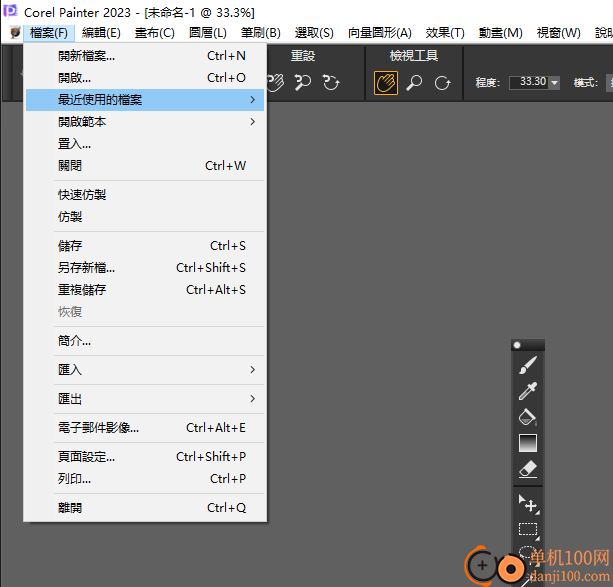Select the Interactive Gradient tool

528,443
